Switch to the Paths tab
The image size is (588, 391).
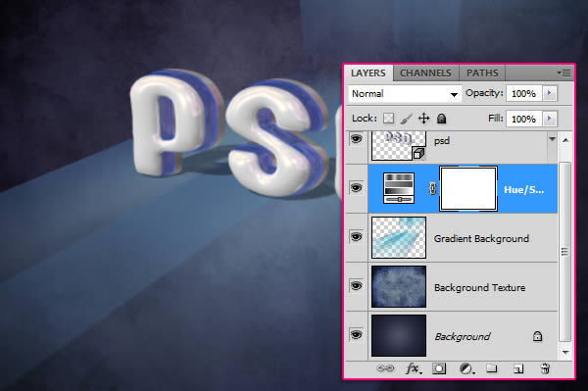pyautogui.click(x=482, y=73)
